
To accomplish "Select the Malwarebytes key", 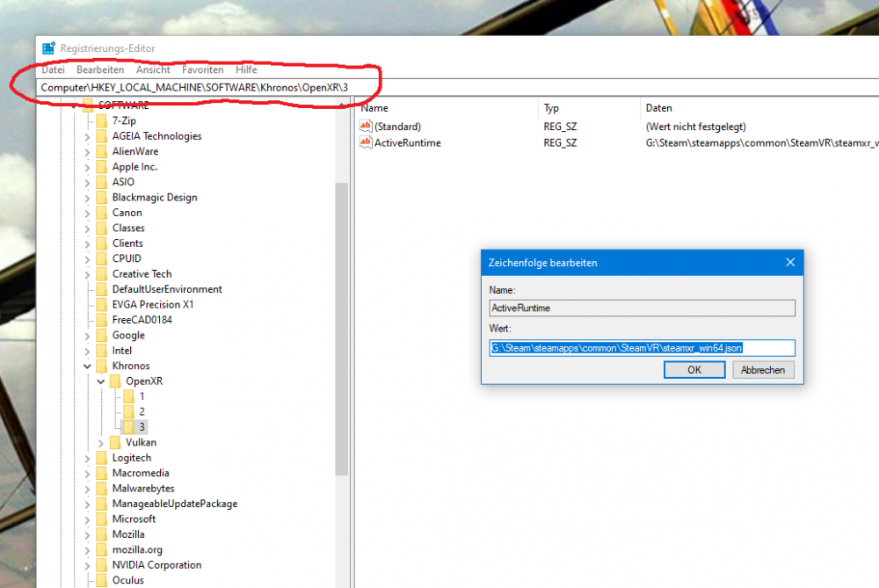I will (143, 488).
